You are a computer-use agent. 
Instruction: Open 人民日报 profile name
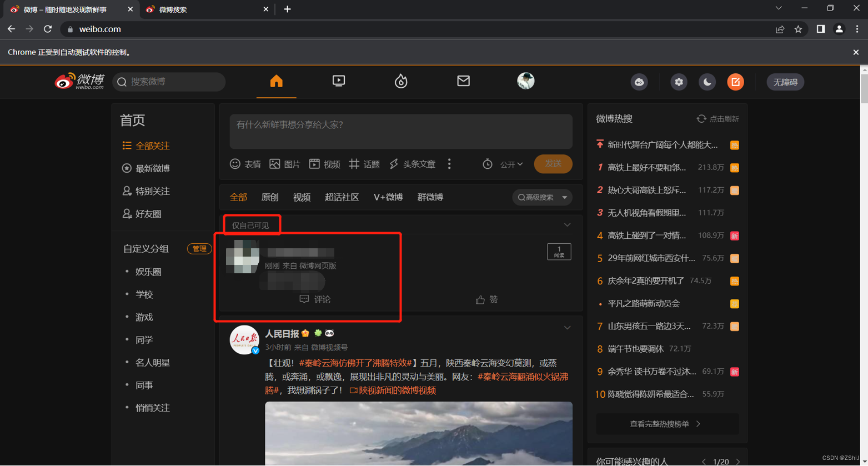click(x=282, y=333)
